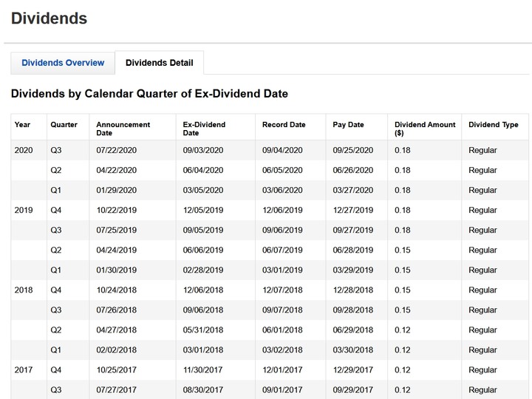Click record date 12/01/2017
Viewport: 532px width, 399px height.
(x=282, y=370)
